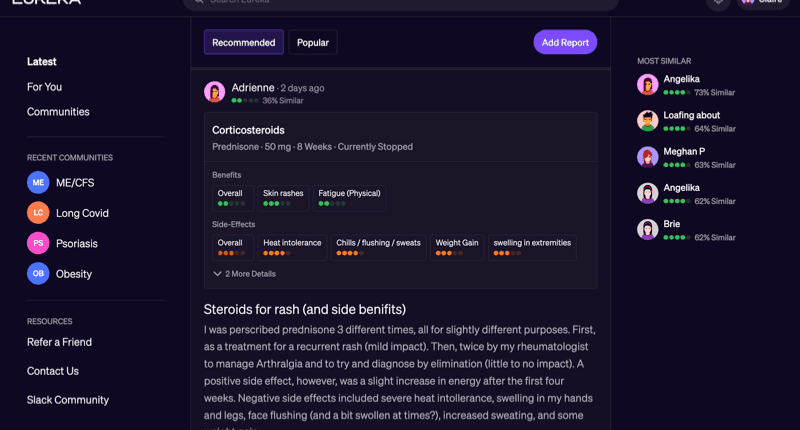Switch to the Popular tab

click(313, 42)
